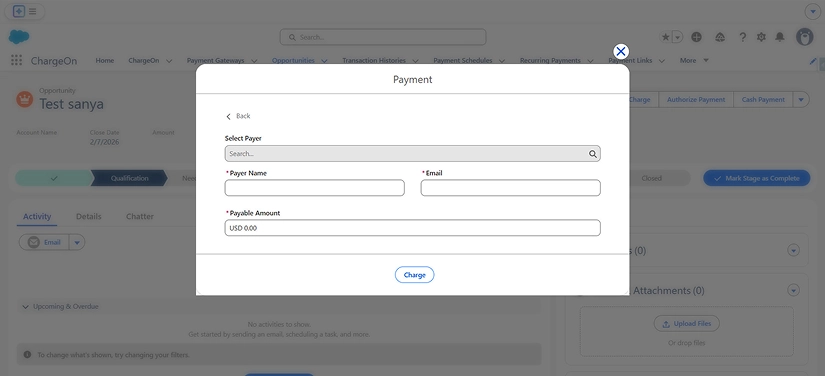825x376 pixels.
Task: Expand the ChargeOn tab chevron
Action: (169, 61)
